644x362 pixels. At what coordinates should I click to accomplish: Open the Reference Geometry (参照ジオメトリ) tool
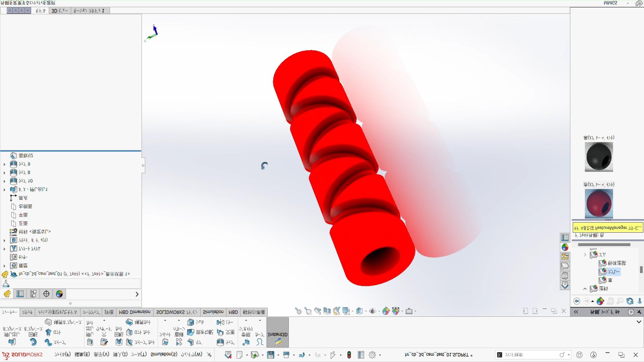246,336
